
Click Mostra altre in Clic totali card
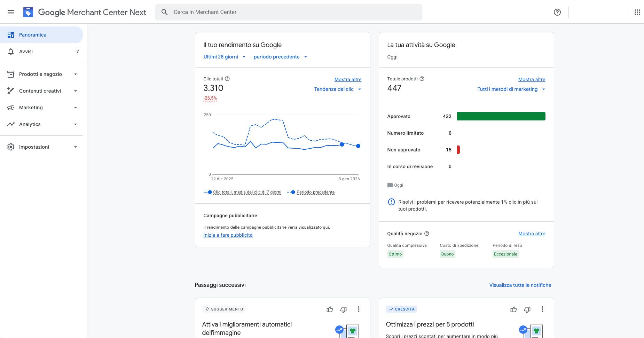coord(348,79)
